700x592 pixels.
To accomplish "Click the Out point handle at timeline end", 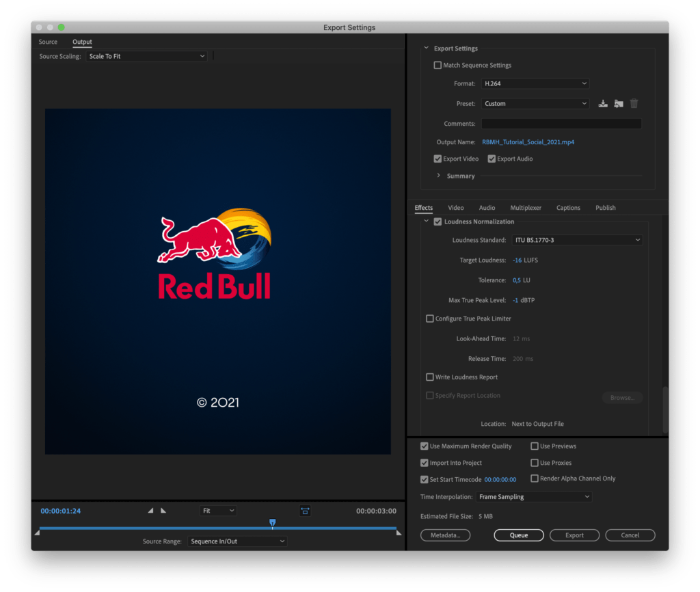I will [x=399, y=532].
